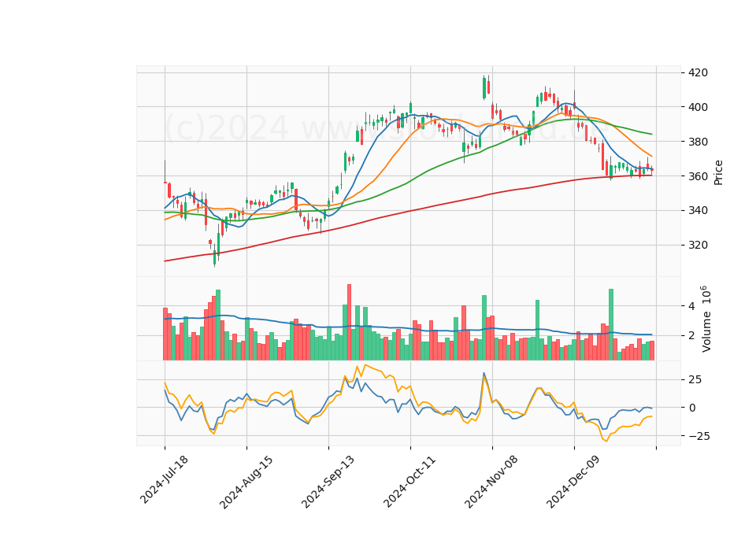Click the 340 price tick label

tap(699, 211)
